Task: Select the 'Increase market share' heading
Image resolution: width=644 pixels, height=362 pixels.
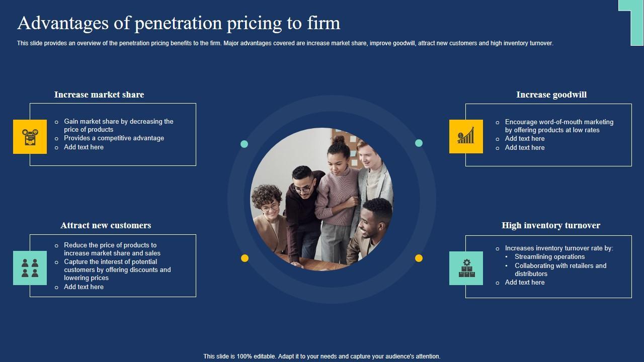Action: click(99, 95)
